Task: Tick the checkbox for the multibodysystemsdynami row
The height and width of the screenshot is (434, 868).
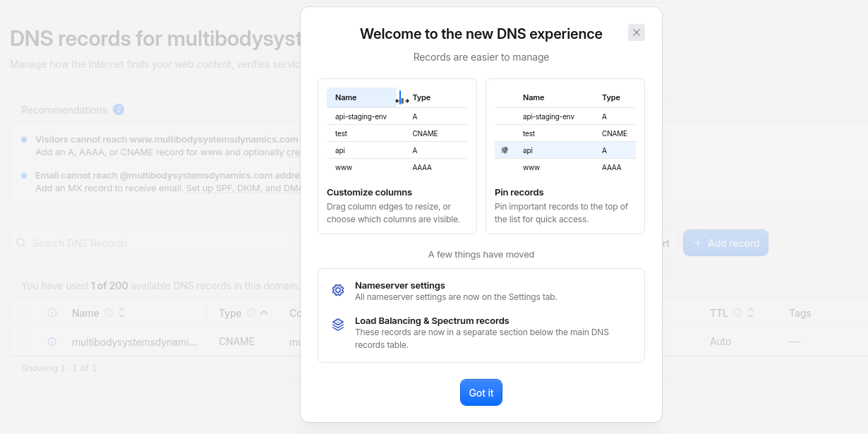Action: (x=26, y=342)
